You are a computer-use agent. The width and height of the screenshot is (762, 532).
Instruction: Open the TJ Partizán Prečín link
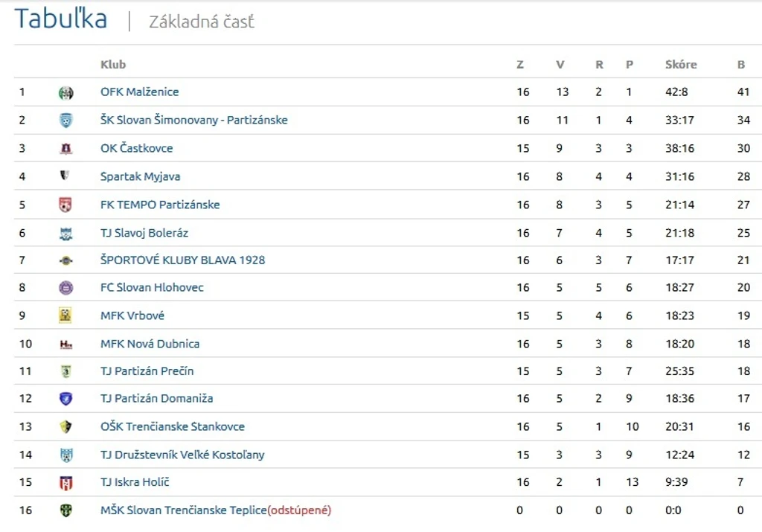click(147, 371)
